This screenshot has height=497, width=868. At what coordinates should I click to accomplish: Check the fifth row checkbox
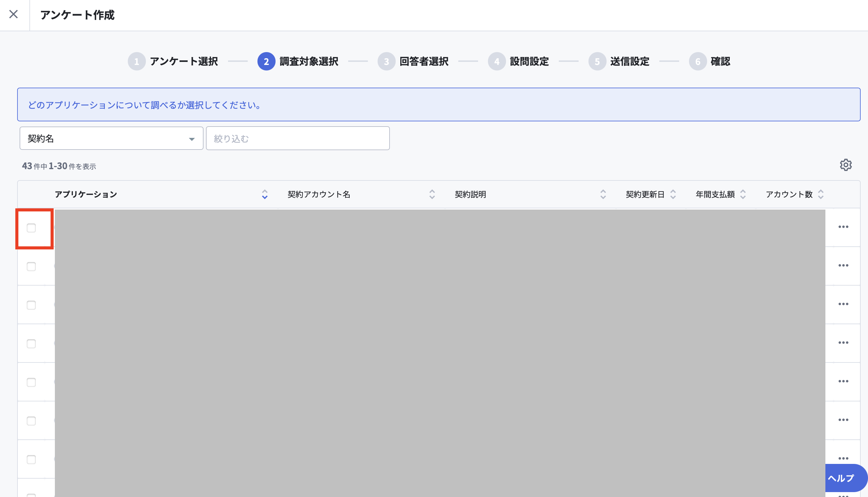coord(31,382)
